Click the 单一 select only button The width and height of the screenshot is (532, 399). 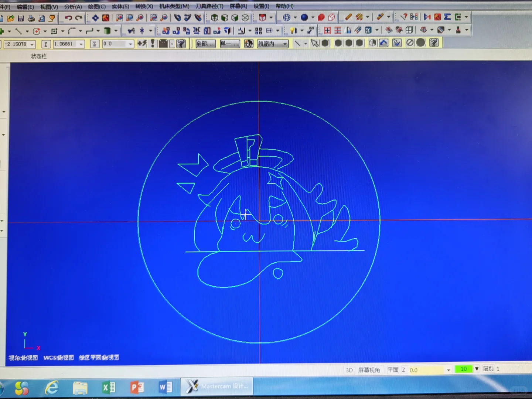(x=229, y=44)
